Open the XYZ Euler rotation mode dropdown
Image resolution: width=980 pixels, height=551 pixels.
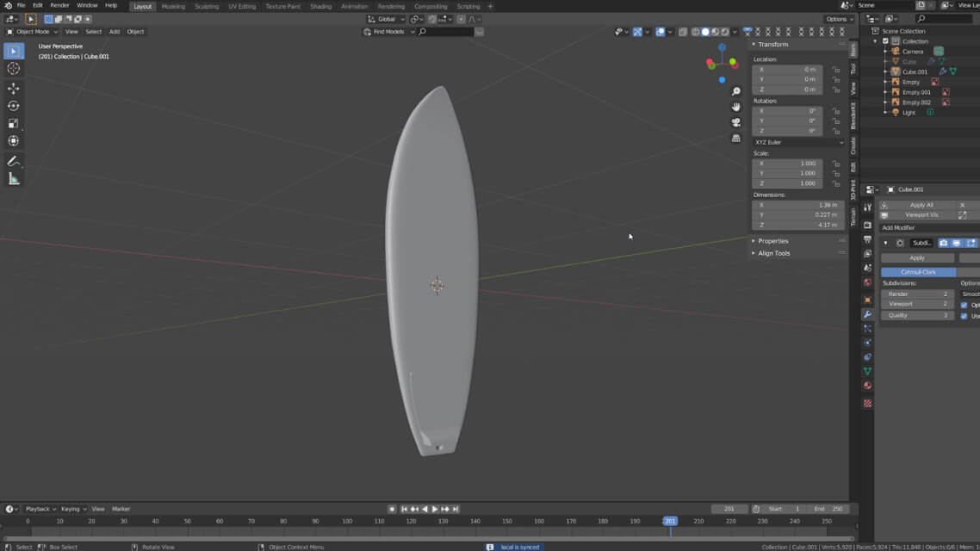(x=798, y=142)
